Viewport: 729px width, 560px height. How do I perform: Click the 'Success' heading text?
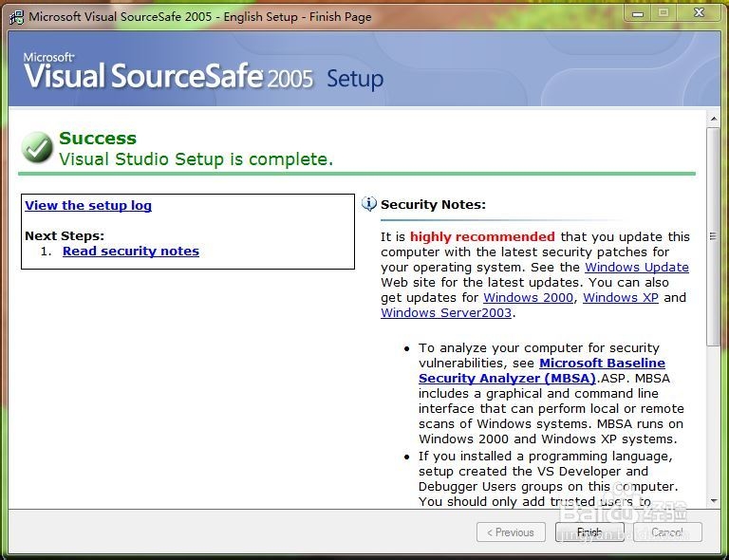pos(98,138)
